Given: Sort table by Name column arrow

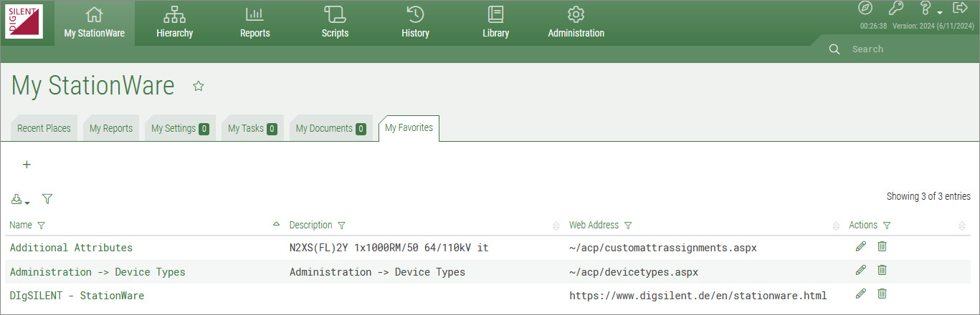Looking at the screenshot, I should 276,225.
